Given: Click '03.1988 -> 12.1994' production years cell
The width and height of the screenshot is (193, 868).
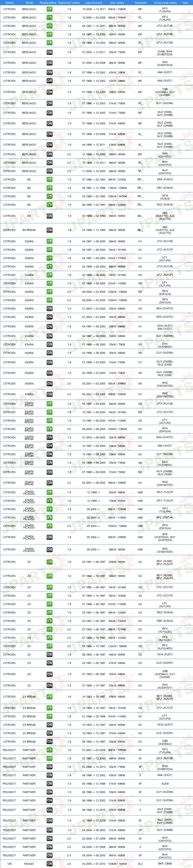Looking at the screenshot, I should point(94,230).
